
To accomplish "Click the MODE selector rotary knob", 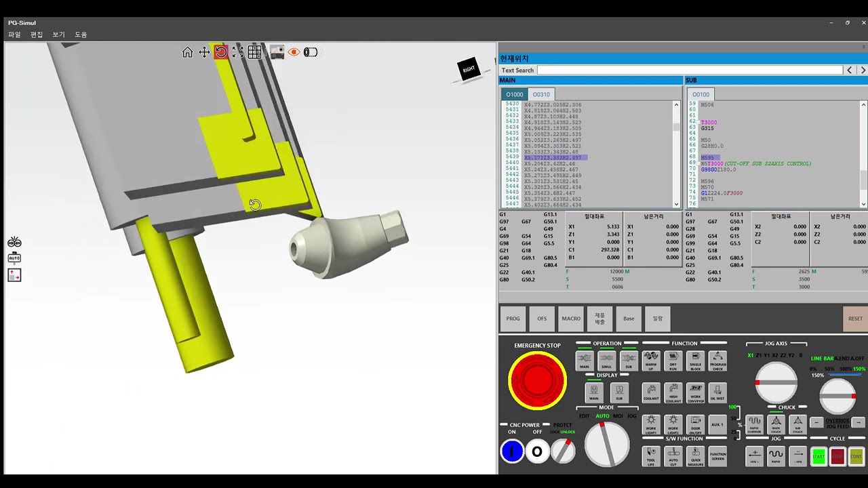I will point(607,444).
